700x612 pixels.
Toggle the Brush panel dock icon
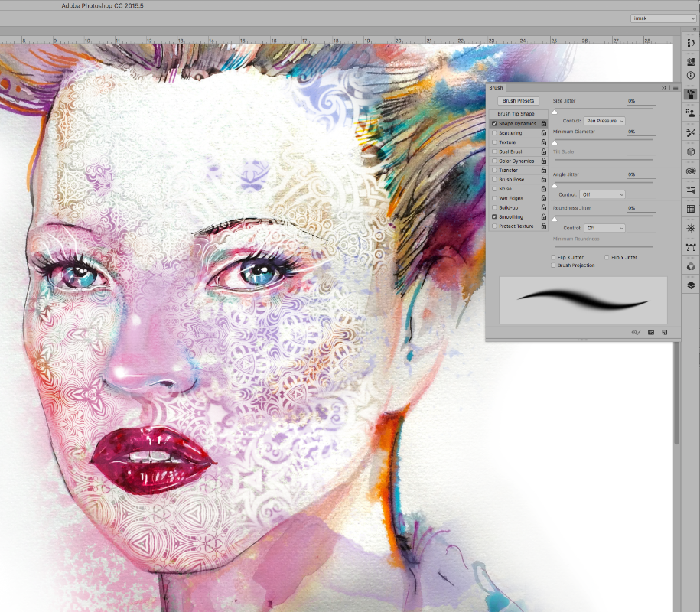691,94
